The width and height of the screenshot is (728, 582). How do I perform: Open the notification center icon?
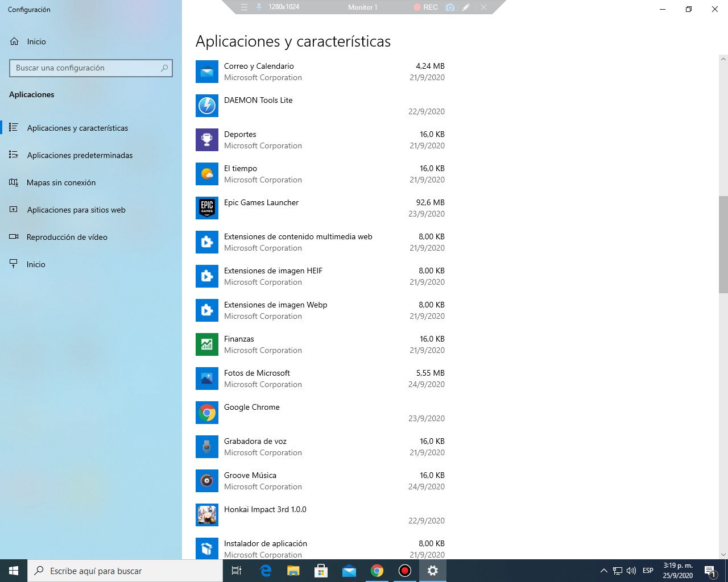pos(710,571)
